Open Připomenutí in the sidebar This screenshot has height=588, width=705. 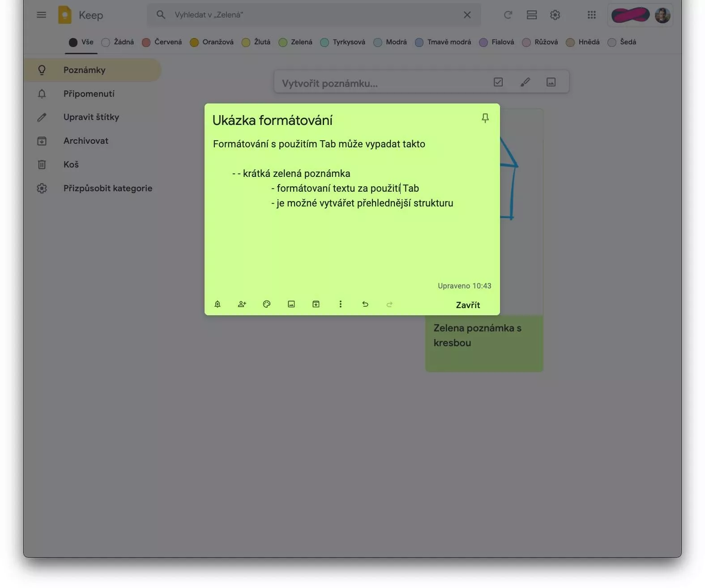[92, 94]
